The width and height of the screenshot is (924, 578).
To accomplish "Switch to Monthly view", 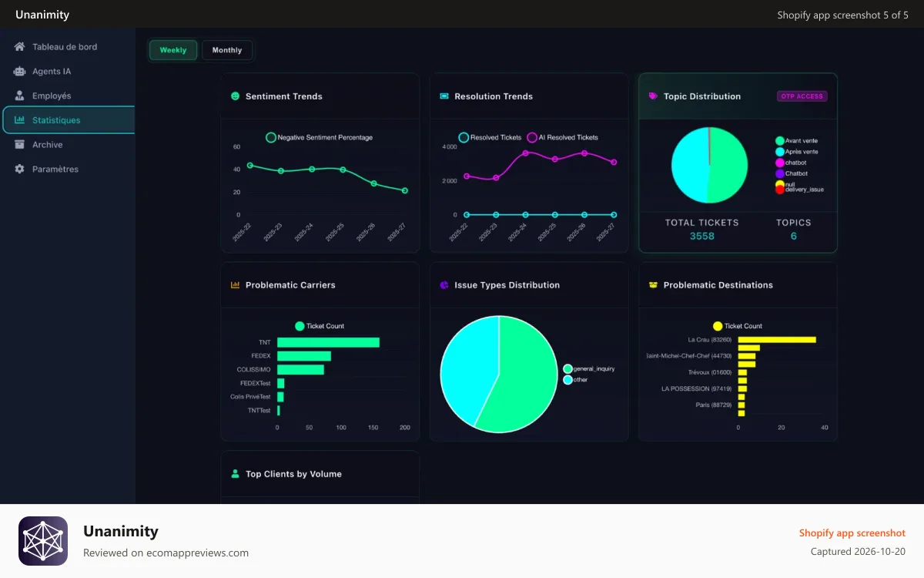I will point(227,50).
